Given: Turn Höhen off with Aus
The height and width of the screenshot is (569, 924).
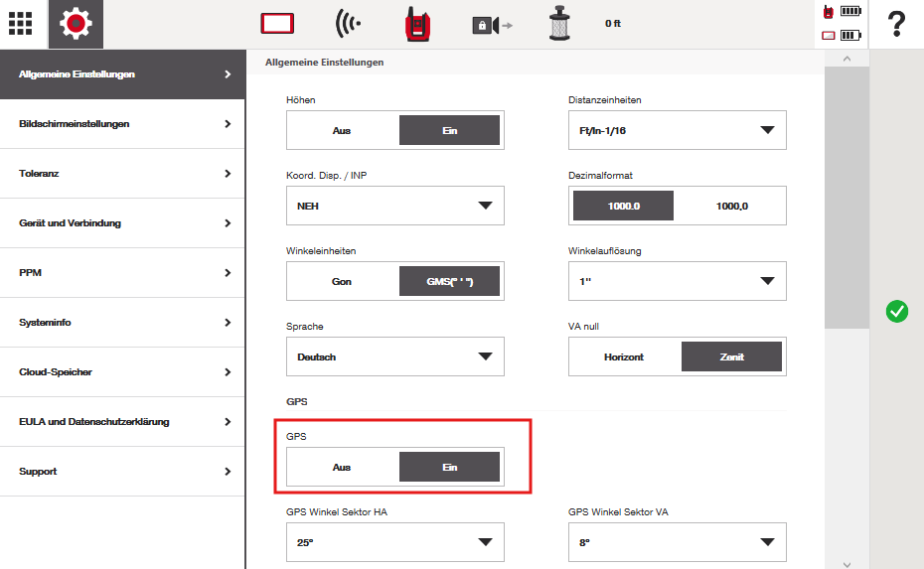Looking at the screenshot, I should tap(342, 130).
